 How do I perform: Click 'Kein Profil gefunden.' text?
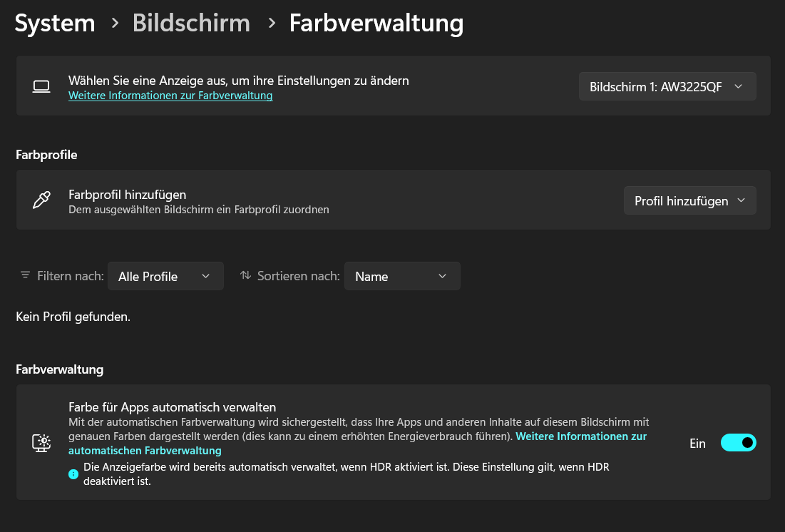point(73,317)
